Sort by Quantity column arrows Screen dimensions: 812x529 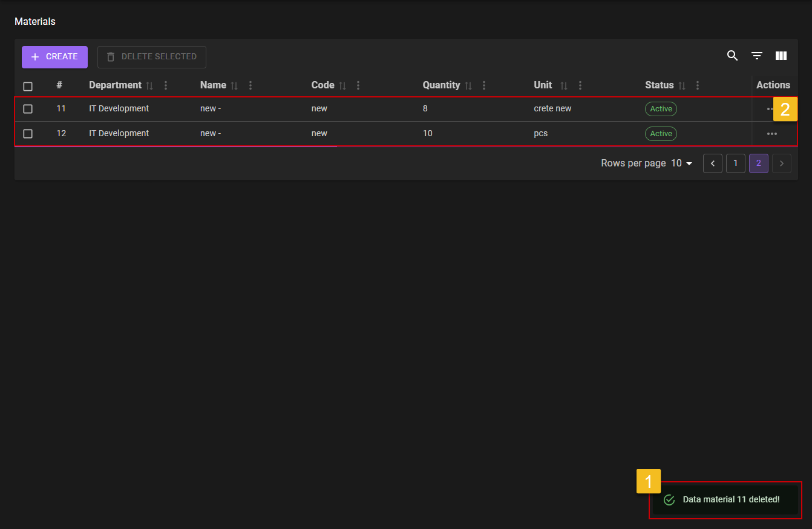tap(468, 86)
